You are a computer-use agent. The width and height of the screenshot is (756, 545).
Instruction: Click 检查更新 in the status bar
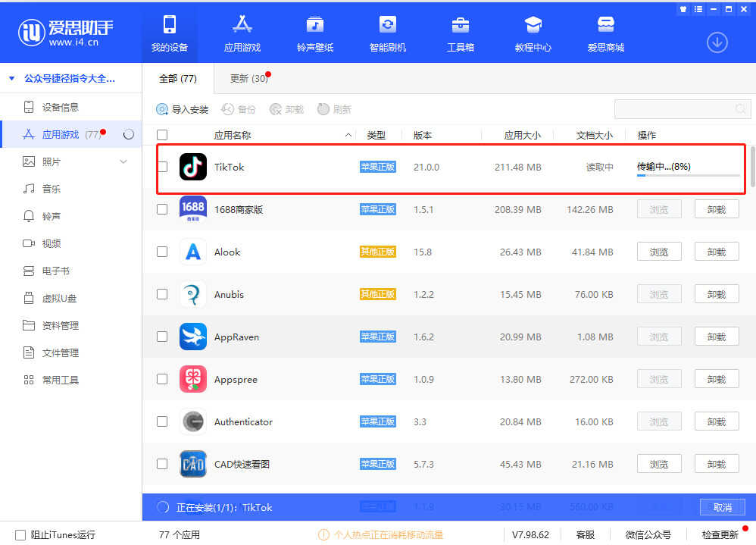tap(720, 534)
